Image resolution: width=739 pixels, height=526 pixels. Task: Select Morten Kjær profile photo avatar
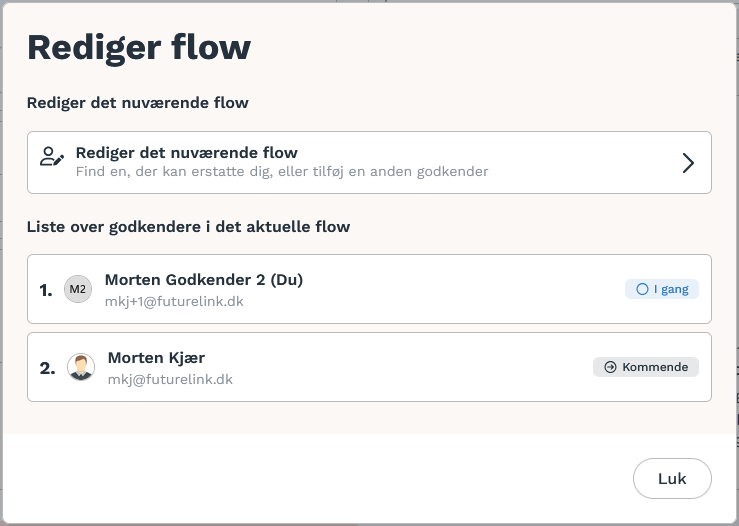[81, 367]
